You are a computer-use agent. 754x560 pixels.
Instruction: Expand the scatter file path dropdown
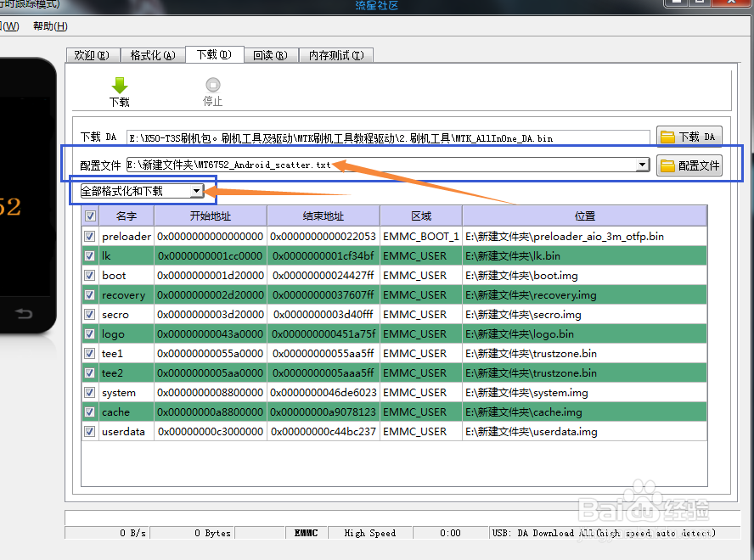tap(643, 165)
